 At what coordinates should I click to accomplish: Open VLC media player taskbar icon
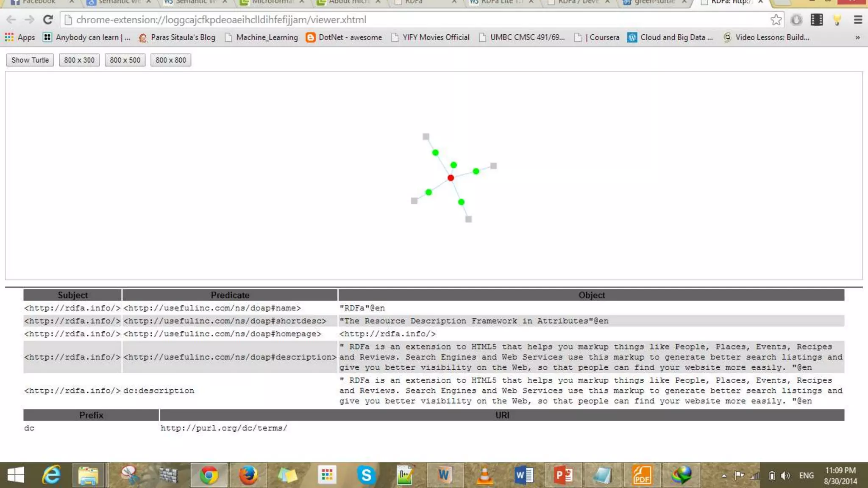pos(484,475)
